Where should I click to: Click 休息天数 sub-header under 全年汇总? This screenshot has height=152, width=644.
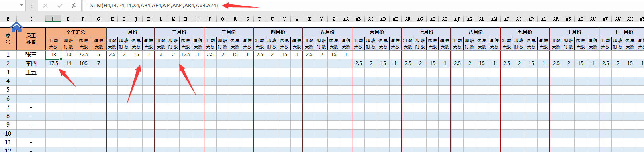point(83,43)
